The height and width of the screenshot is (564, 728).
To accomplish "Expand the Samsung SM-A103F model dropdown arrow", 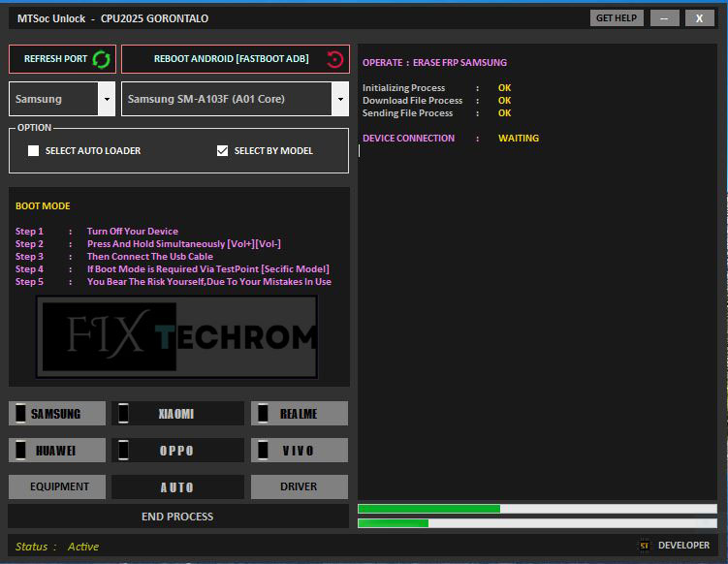I will tap(340, 99).
